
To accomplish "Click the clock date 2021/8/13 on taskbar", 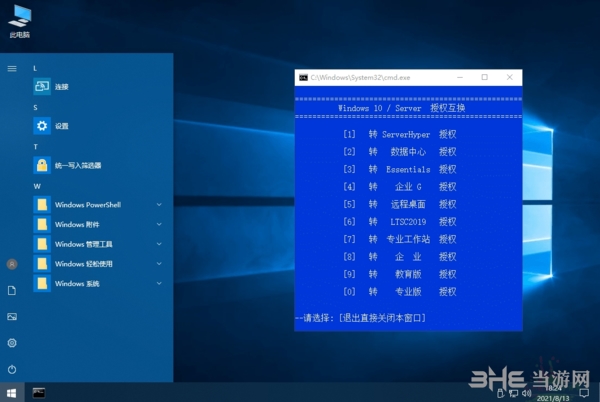I will (553, 398).
